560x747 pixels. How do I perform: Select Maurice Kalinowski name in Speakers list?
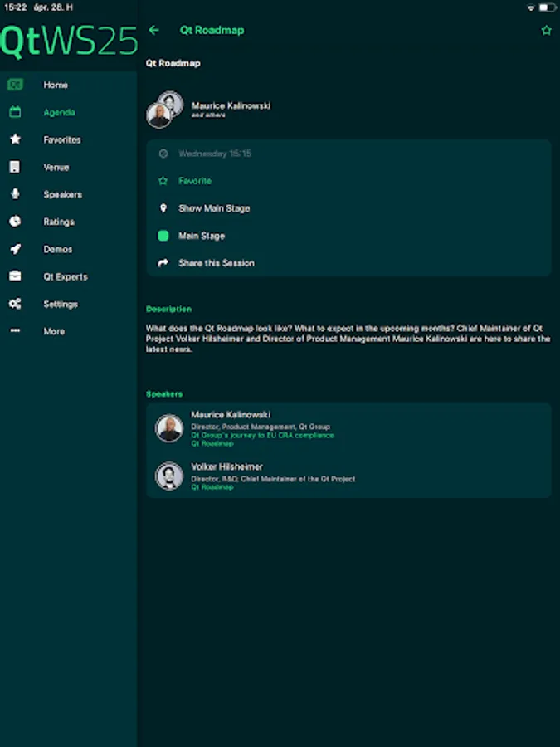coord(231,414)
